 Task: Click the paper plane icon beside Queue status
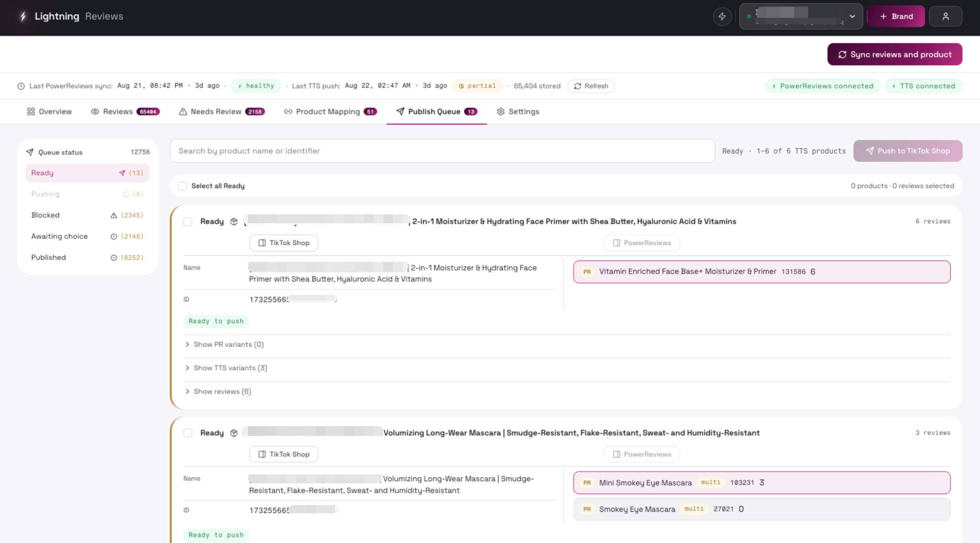(x=30, y=152)
